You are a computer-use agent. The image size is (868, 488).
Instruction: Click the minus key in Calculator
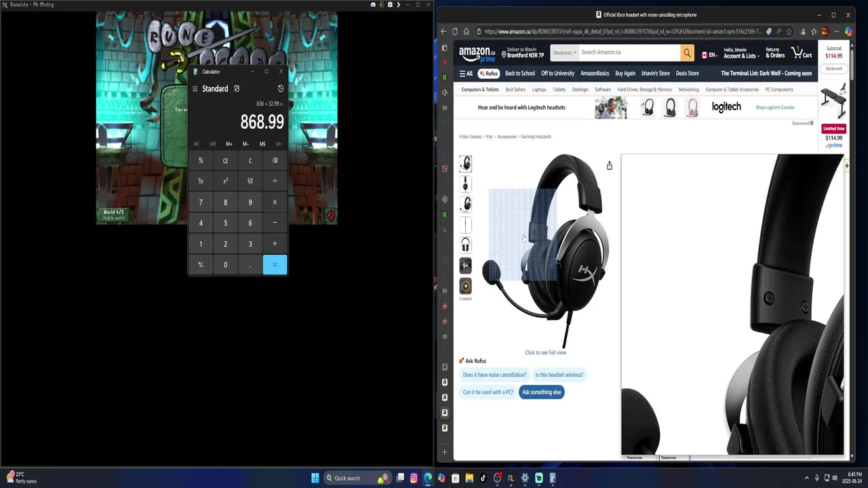click(275, 223)
